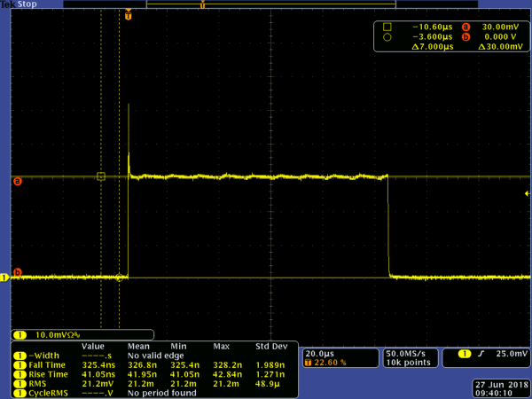The width and height of the screenshot is (532, 399).
Task: Click the record view marker in top bar
Action: (x=202, y=4)
